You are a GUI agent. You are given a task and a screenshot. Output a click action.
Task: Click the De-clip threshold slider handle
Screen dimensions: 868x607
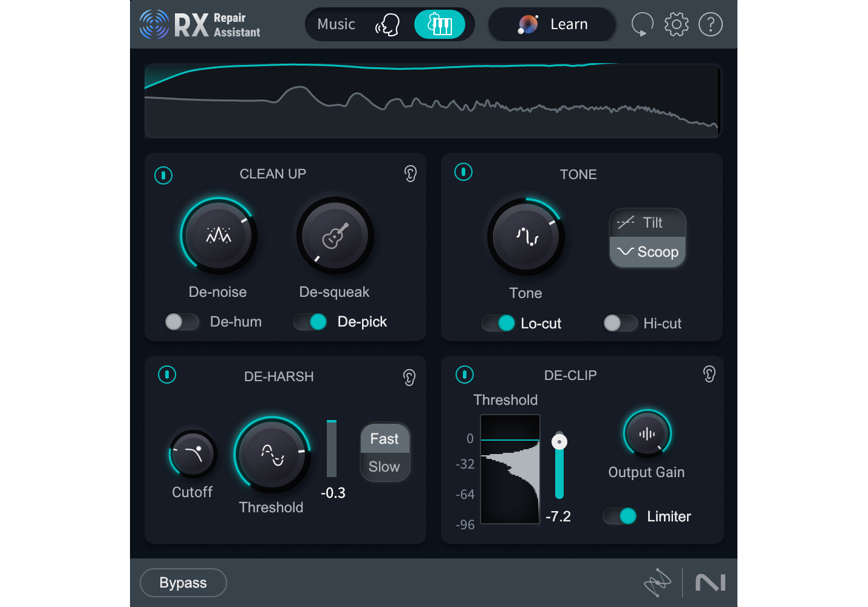(559, 441)
